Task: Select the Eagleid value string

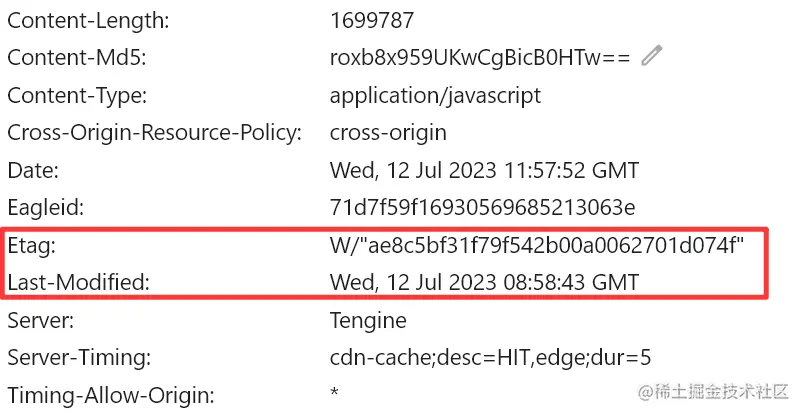Action: point(482,208)
